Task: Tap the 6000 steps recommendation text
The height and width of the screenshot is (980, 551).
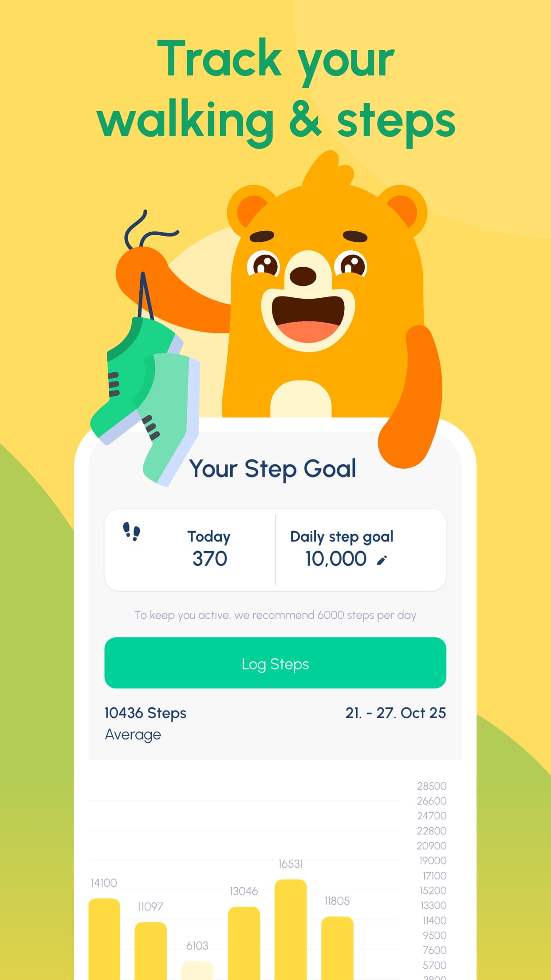Action: [x=275, y=615]
